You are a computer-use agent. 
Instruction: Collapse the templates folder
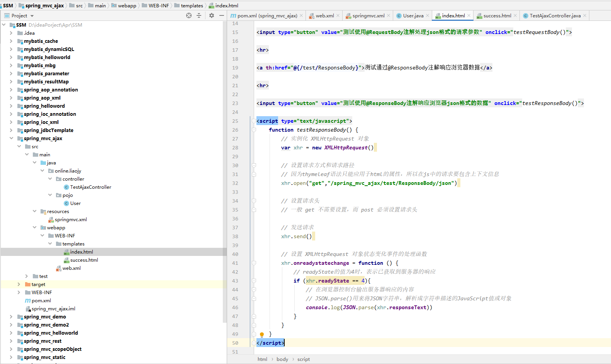tap(50, 244)
